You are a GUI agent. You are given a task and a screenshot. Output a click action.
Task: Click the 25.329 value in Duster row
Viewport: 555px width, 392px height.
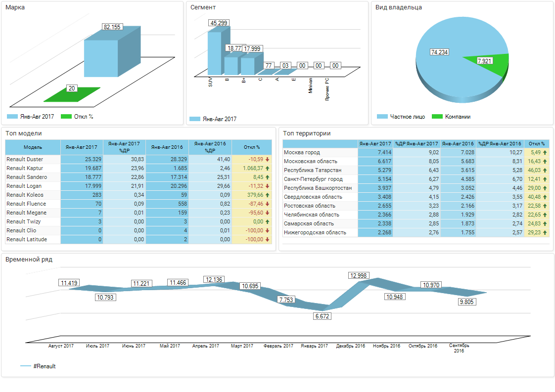click(x=93, y=159)
